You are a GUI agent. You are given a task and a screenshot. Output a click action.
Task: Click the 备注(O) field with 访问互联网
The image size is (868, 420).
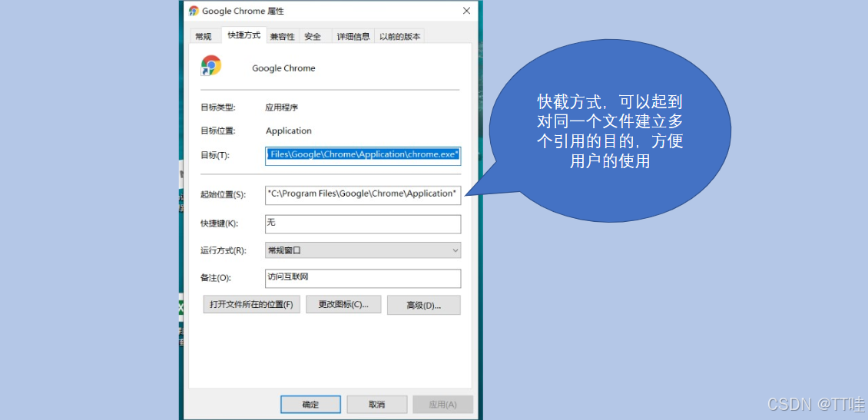[363, 279]
